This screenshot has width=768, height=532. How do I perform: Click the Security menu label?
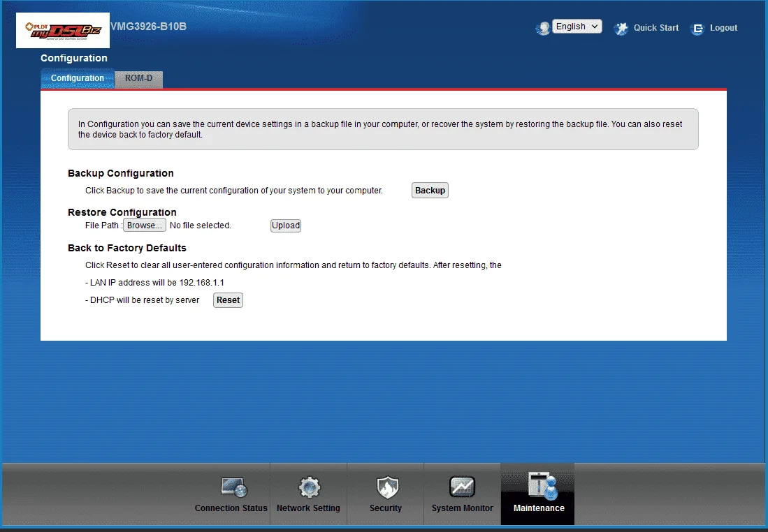[386, 508]
